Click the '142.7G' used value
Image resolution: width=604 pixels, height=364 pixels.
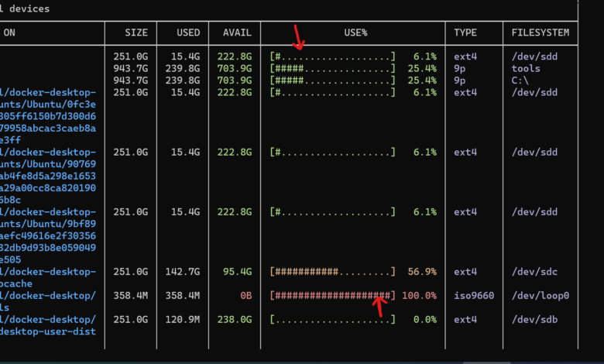(183, 272)
